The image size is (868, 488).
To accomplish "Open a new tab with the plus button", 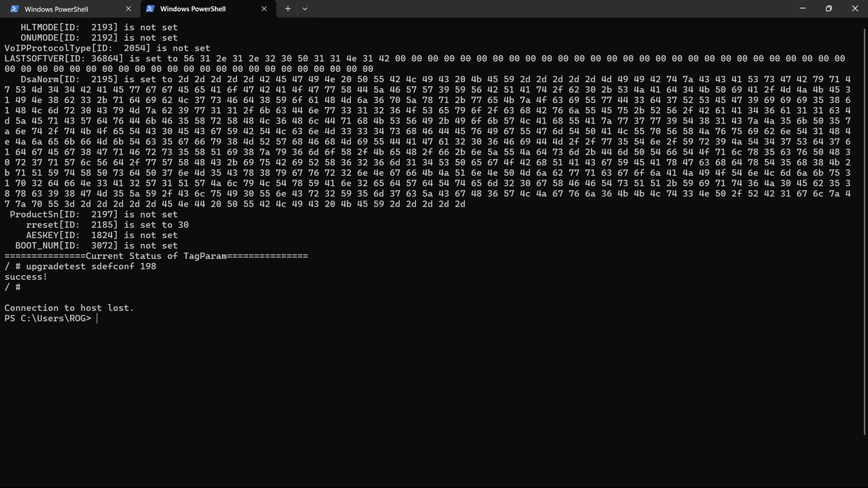I will (288, 9).
